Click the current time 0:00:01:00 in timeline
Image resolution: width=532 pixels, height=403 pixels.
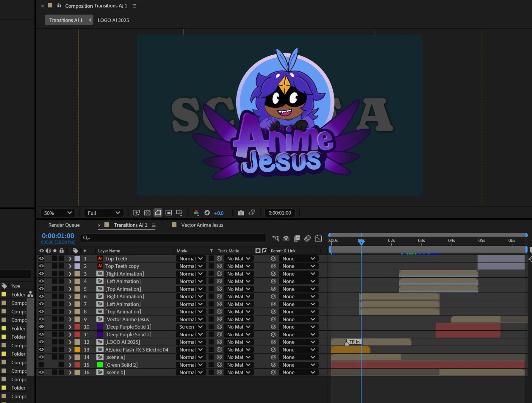(x=58, y=236)
